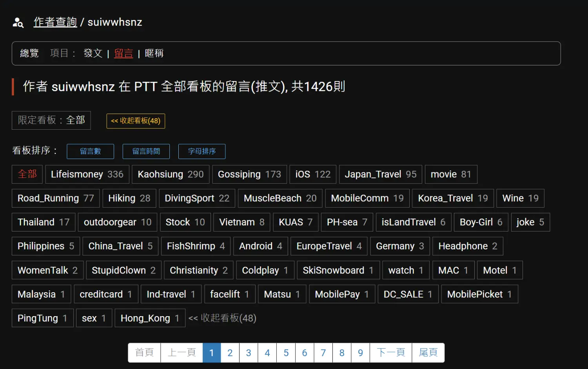Filter comments by Lifeismoney board
588x369 pixels.
pyautogui.click(x=87, y=174)
